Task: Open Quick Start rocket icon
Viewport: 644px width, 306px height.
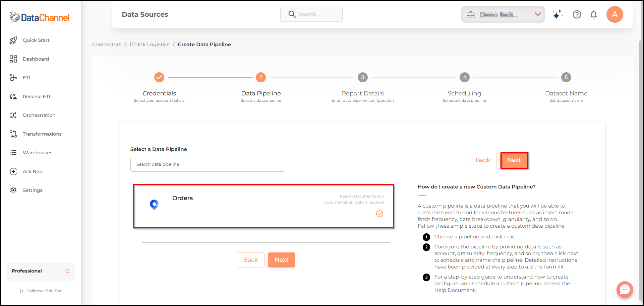Action: tap(13, 40)
